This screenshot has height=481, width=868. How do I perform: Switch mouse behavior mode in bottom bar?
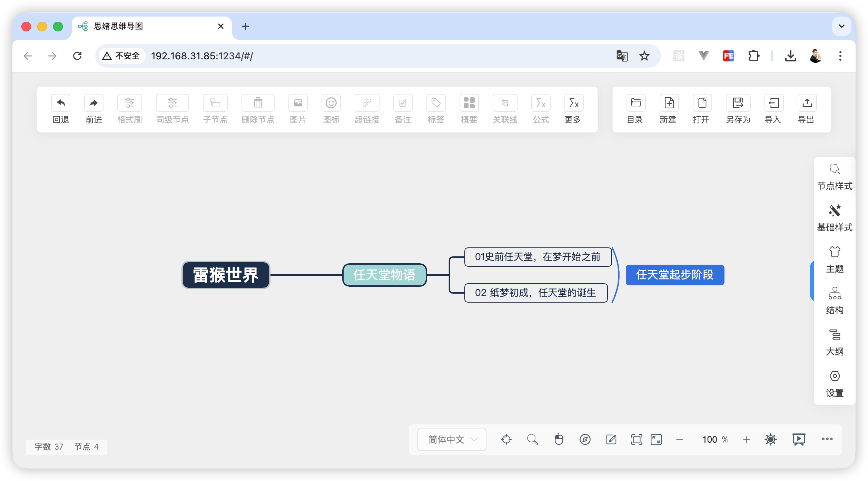point(559,439)
